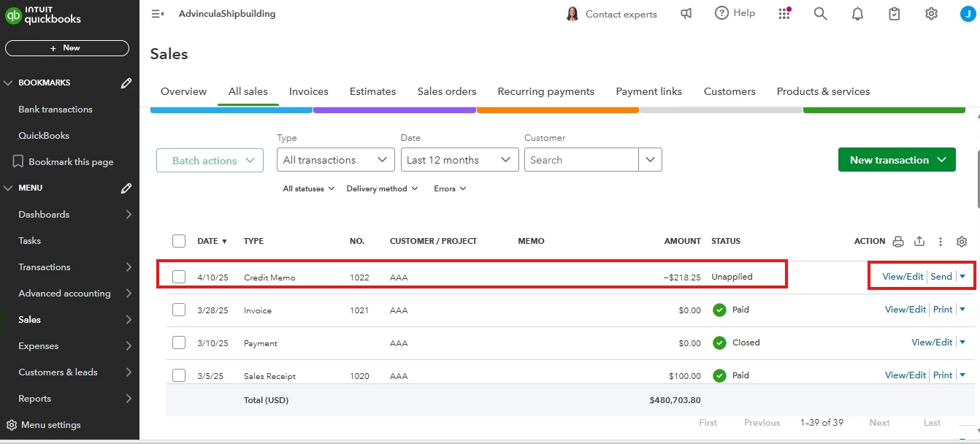
Task: Open the Last 12 months date dropdown
Action: [460, 160]
